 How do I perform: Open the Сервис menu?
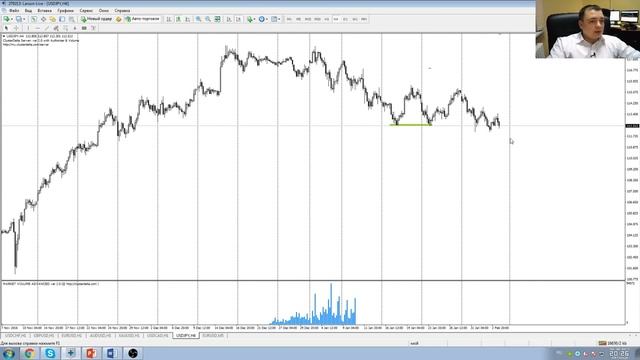point(86,11)
